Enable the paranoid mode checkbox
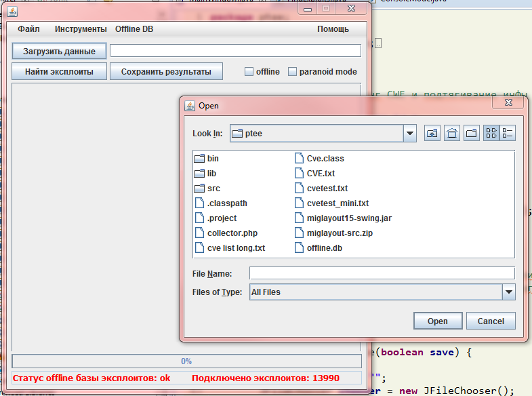The height and width of the screenshot is (396, 532). tap(292, 72)
